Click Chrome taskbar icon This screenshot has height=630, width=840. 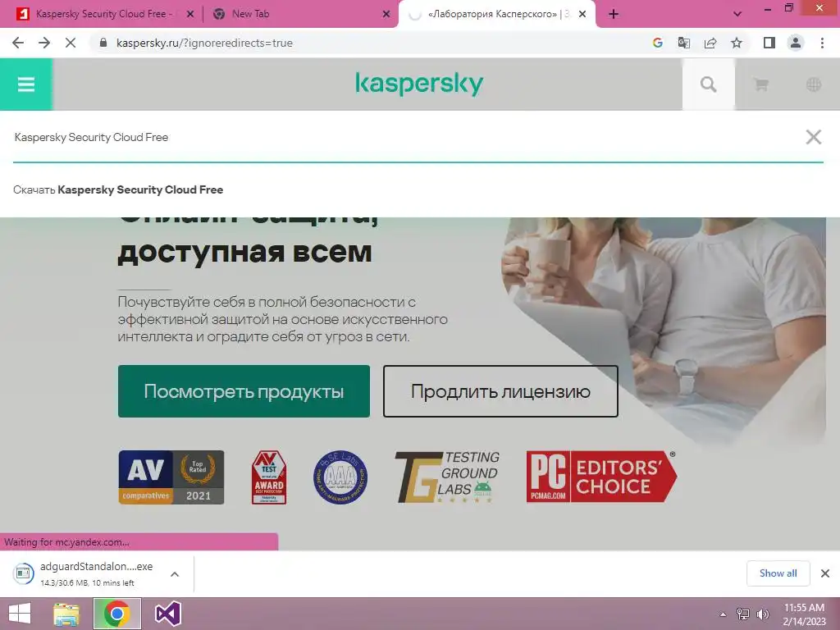click(x=116, y=614)
